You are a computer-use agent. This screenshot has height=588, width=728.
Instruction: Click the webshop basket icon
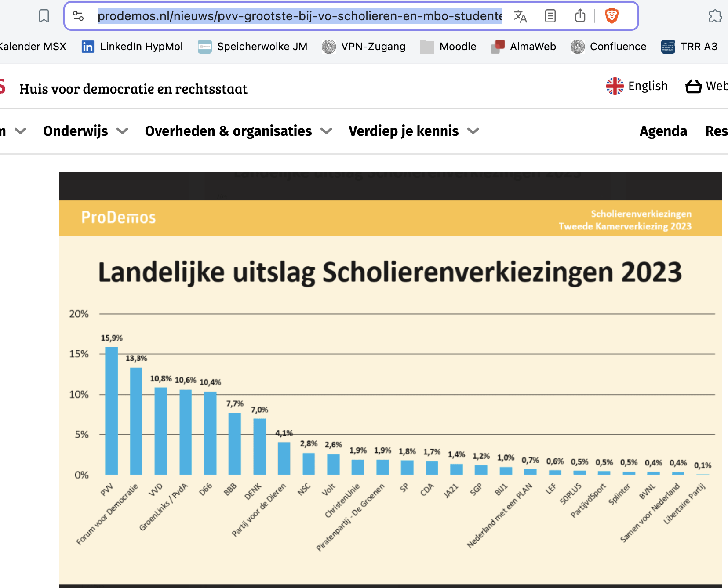coord(693,86)
